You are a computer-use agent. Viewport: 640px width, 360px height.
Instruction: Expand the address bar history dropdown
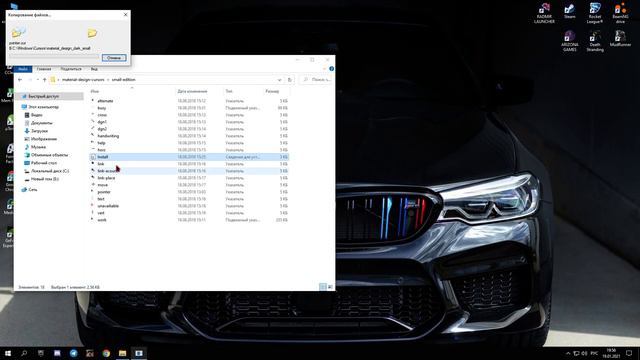279,80
